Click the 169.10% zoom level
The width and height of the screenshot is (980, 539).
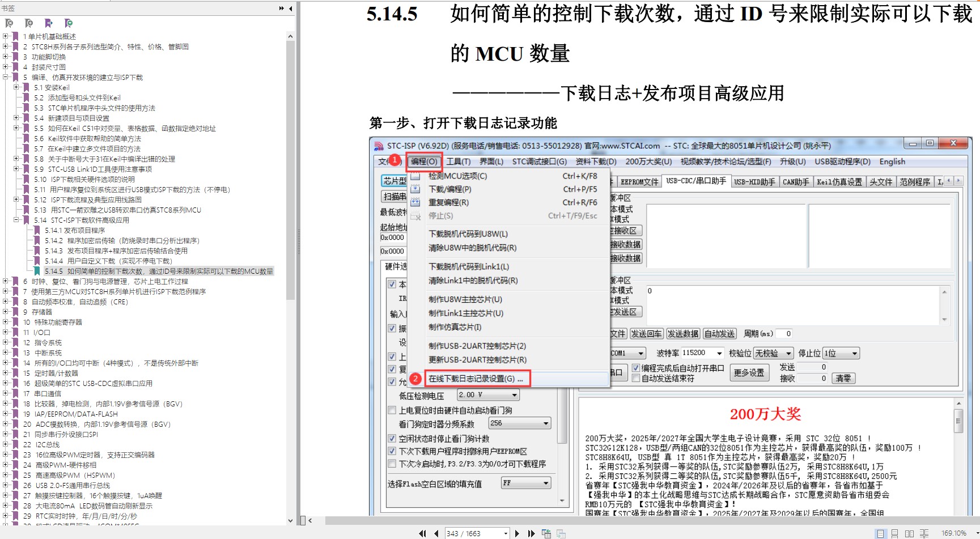point(954,533)
